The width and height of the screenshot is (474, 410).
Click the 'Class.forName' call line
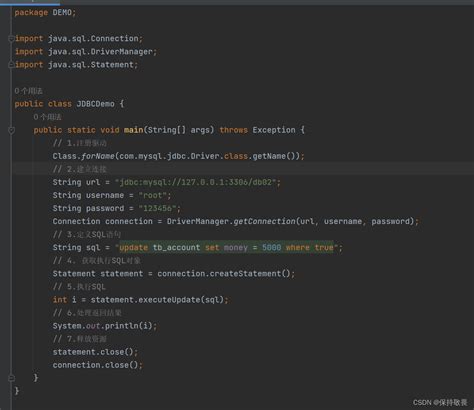click(x=178, y=156)
